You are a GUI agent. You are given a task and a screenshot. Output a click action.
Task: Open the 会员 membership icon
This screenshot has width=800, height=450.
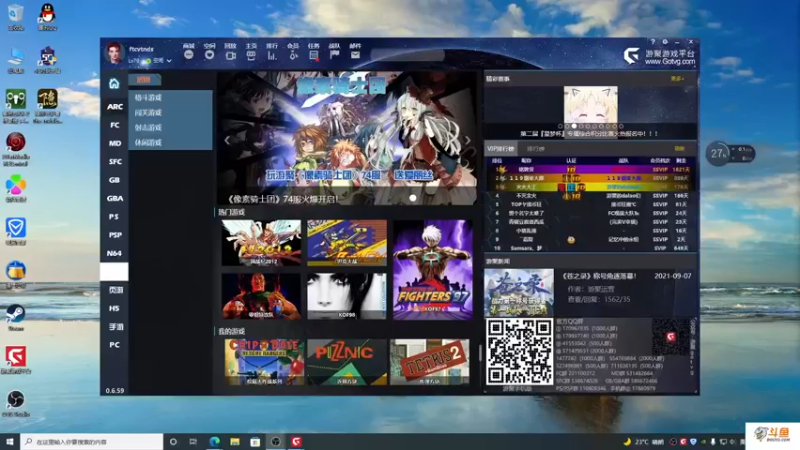point(293,55)
